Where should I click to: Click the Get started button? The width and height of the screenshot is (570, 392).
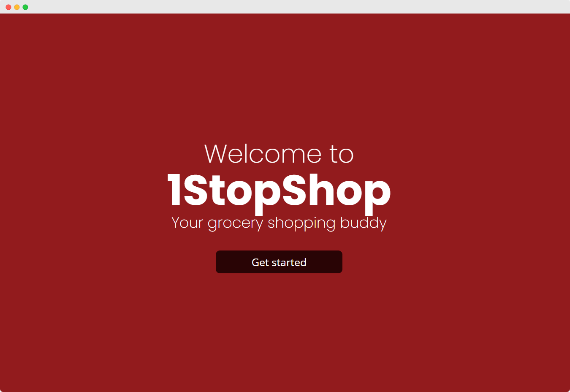click(279, 262)
